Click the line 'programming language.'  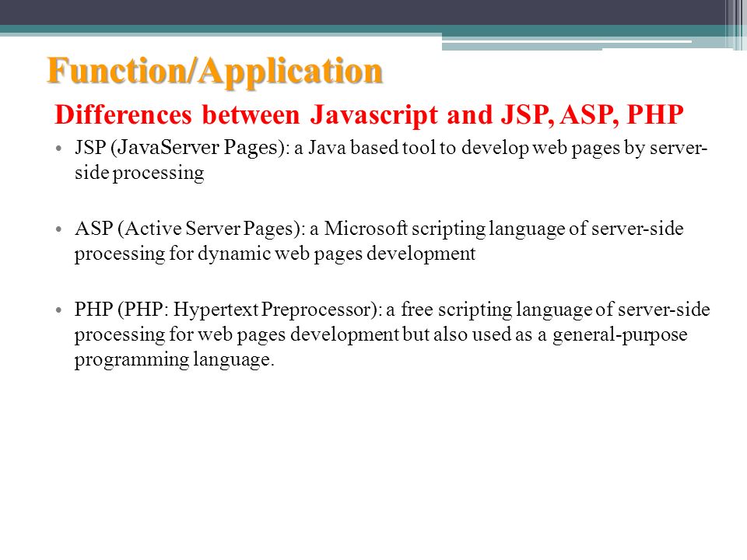(x=174, y=359)
